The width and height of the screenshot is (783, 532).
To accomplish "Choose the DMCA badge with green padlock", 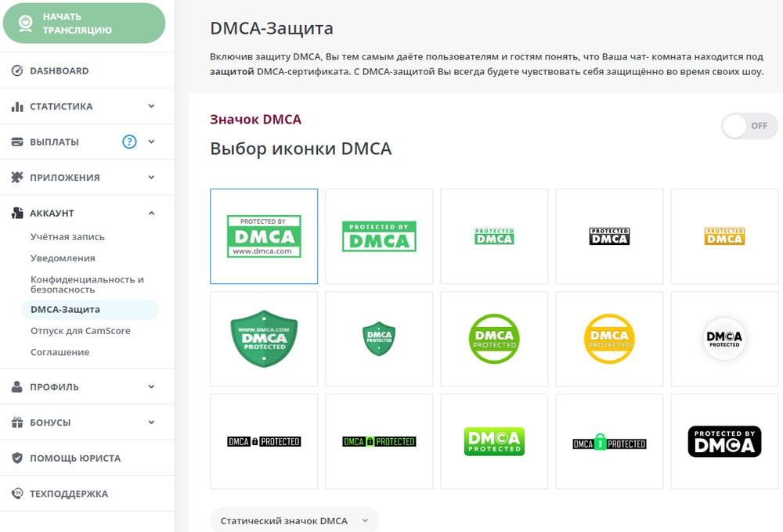I will 609,441.
